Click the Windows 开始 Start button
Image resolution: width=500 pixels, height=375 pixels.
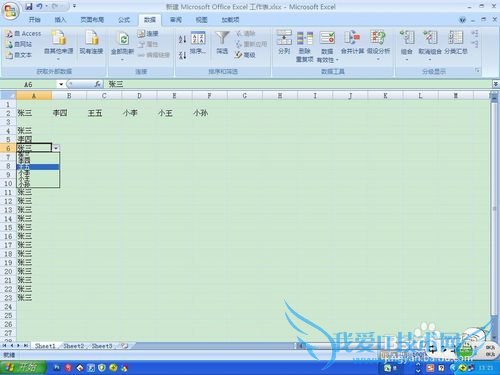23,368
